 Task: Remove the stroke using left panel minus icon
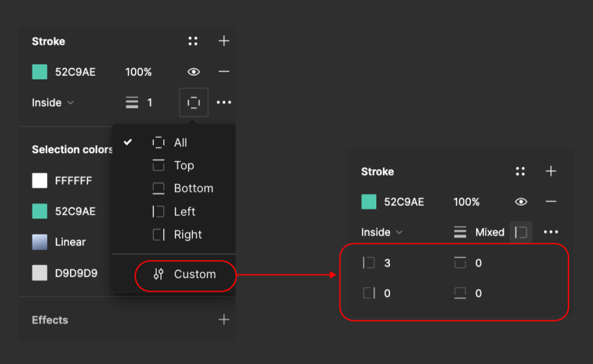(224, 71)
